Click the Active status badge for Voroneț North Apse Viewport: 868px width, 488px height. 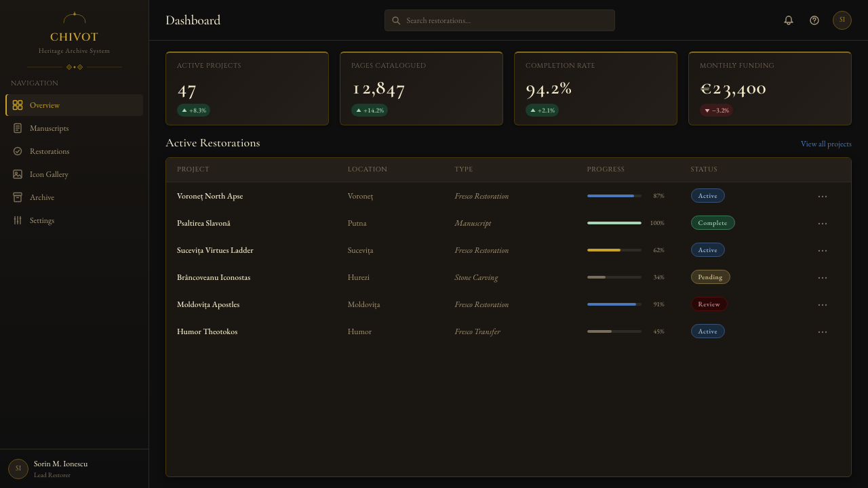708,196
